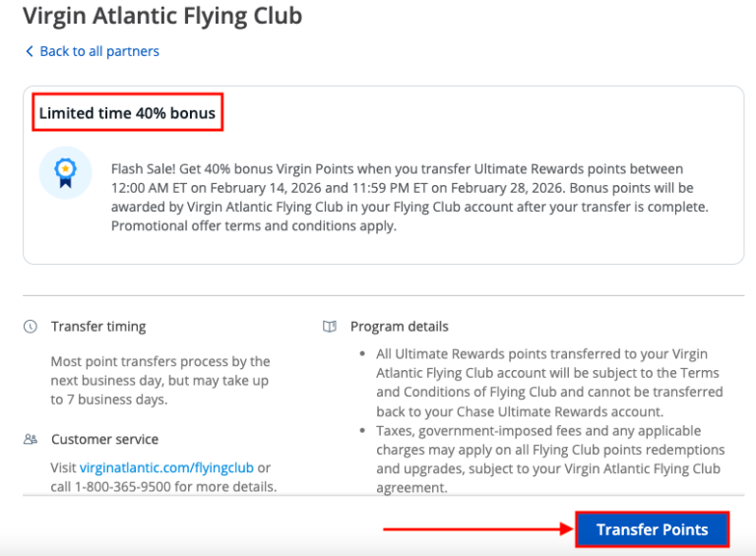The width and height of the screenshot is (756, 556).
Task: Click the Customer service heading
Action: [x=104, y=439]
